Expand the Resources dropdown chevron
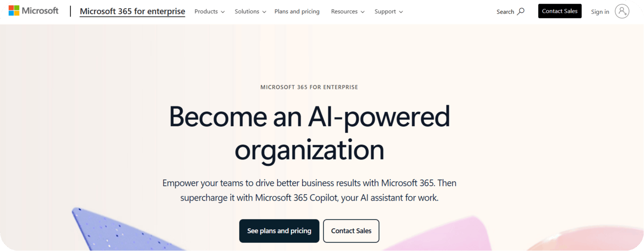 click(363, 12)
